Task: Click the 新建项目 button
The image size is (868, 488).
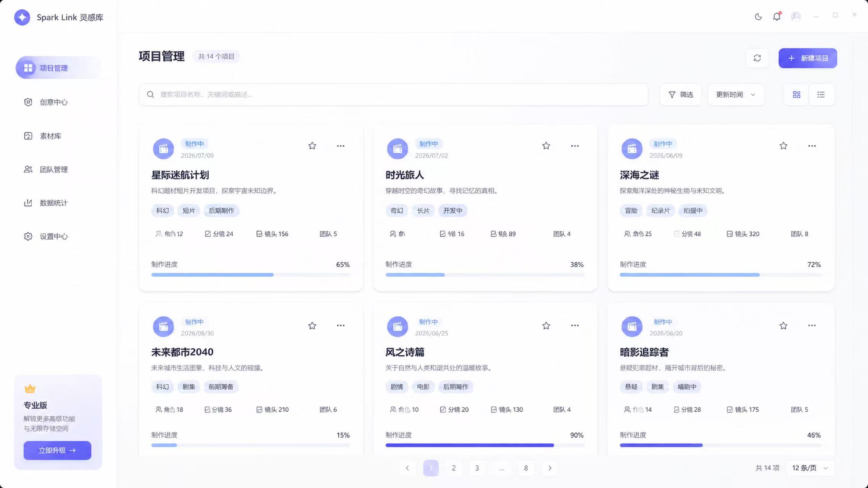Action: click(808, 58)
